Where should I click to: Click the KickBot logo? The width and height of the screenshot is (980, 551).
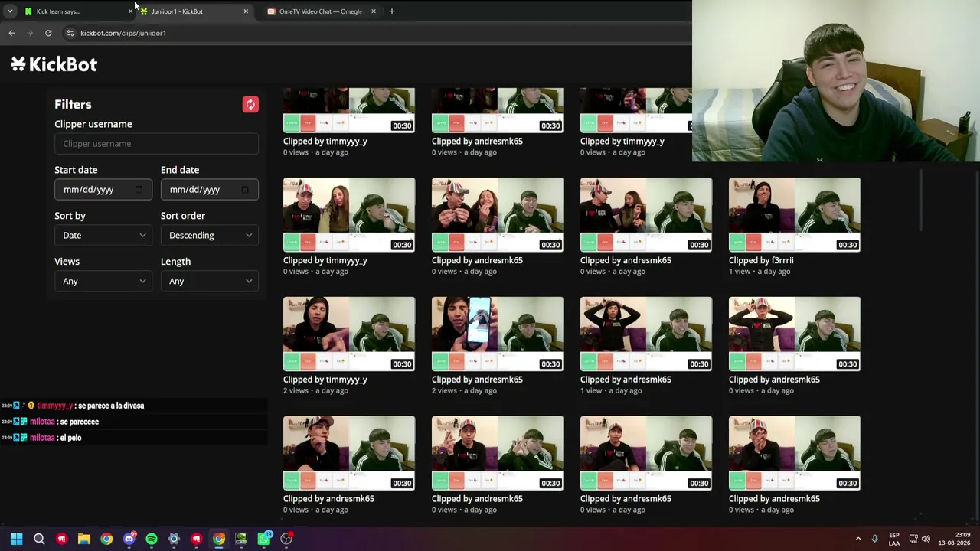coord(54,64)
